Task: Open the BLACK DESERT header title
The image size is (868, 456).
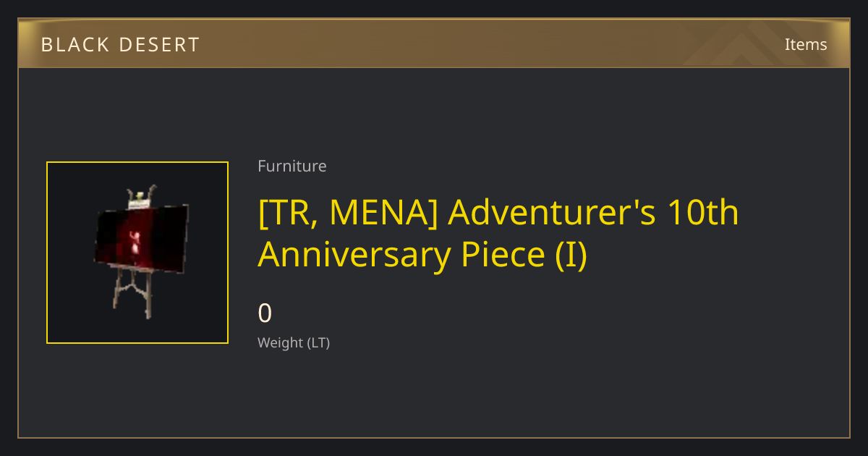Action: [120, 45]
